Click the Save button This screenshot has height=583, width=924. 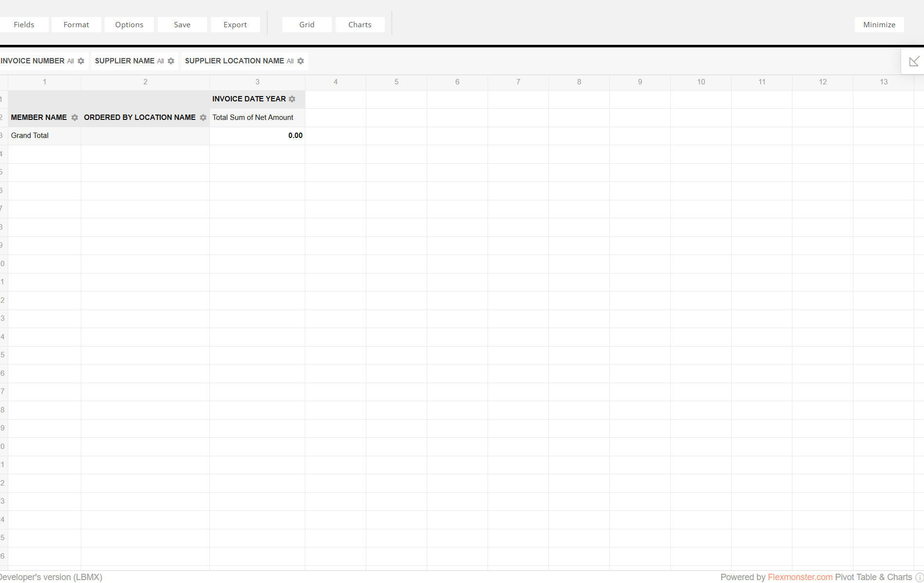[x=182, y=25]
